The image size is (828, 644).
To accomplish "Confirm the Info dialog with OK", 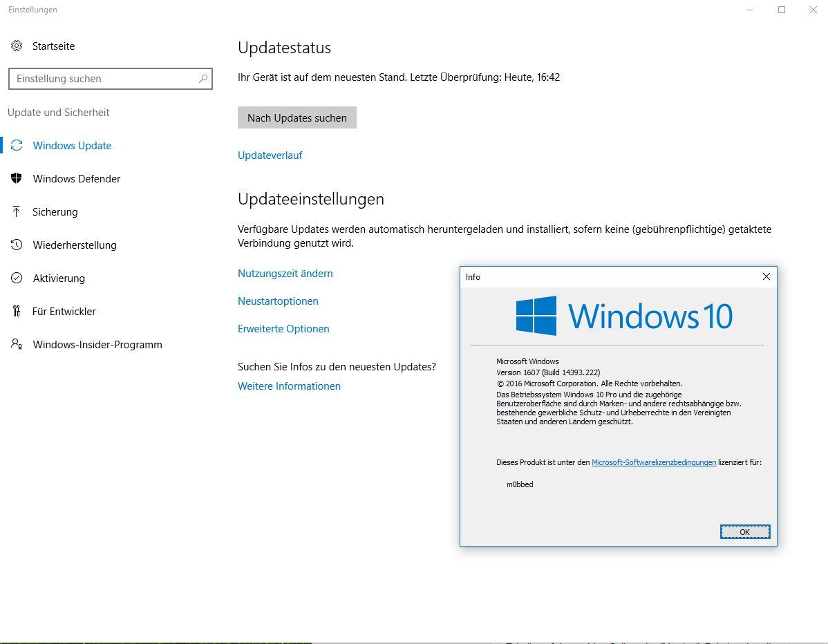I will click(744, 531).
